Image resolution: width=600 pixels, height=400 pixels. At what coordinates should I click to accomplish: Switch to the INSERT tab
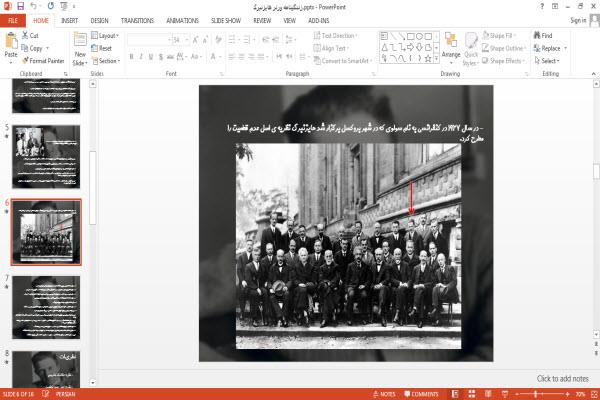pyautogui.click(x=70, y=21)
